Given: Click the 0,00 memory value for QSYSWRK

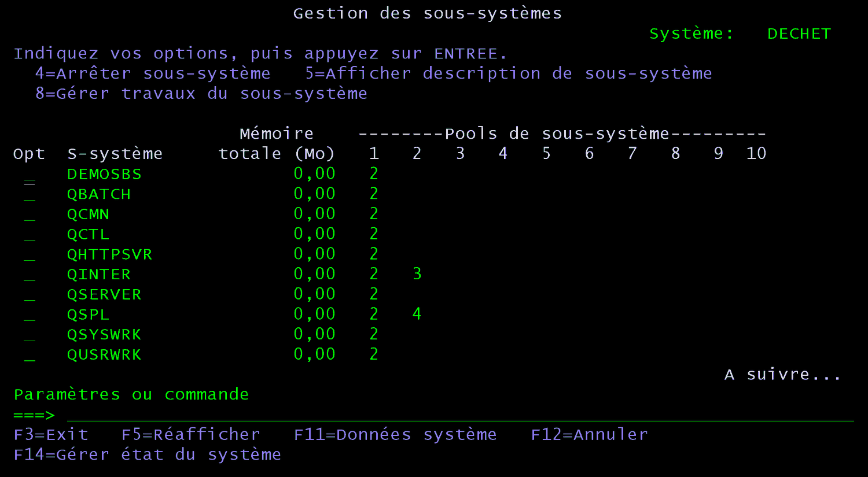Looking at the screenshot, I should [314, 334].
